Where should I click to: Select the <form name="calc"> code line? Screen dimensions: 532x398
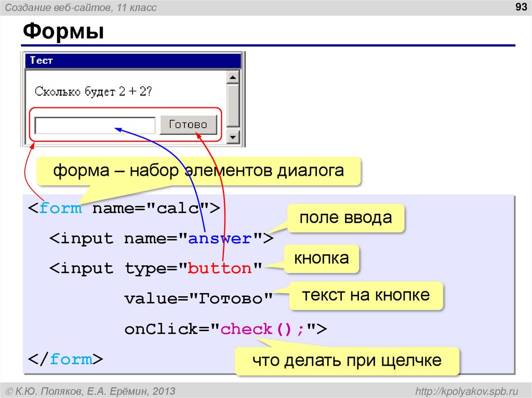pyautogui.click(x=124, y=208)
